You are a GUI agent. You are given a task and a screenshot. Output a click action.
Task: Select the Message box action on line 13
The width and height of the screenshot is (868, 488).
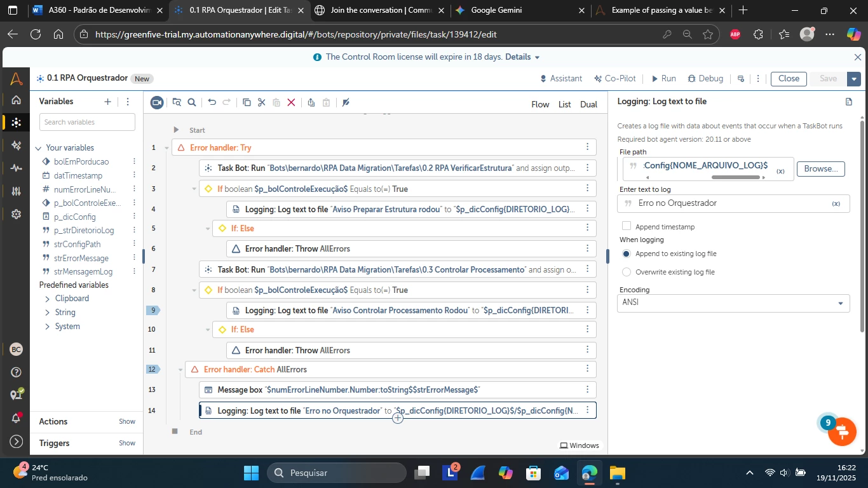[x=398, y=390]
